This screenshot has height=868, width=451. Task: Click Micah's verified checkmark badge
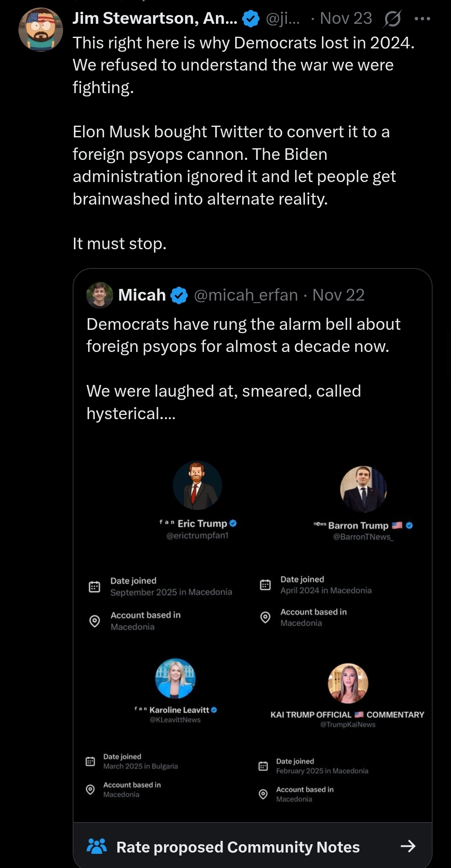tap(179, 296)
